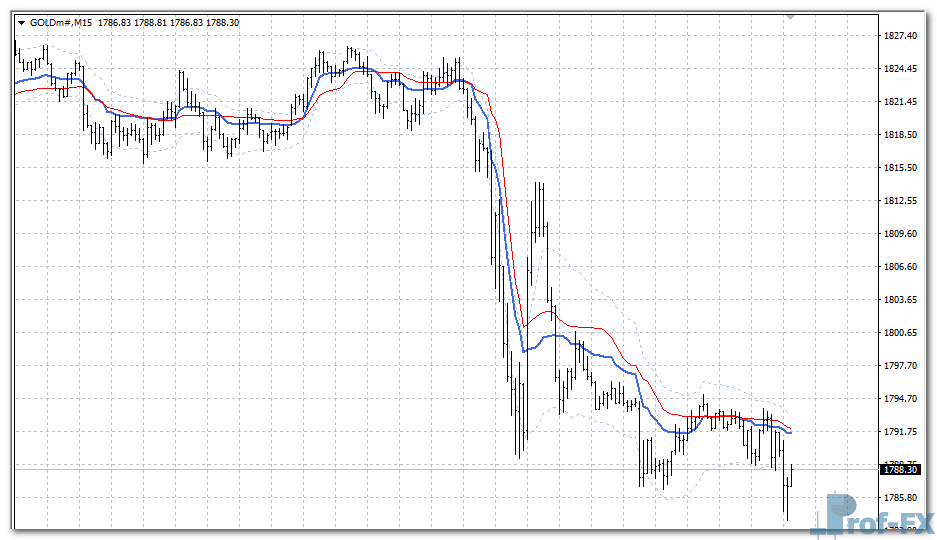Screen dimensions: 937x540
Task: Click the horizontal current price level line
Action: pyautogui.click(x=400, y=469)
